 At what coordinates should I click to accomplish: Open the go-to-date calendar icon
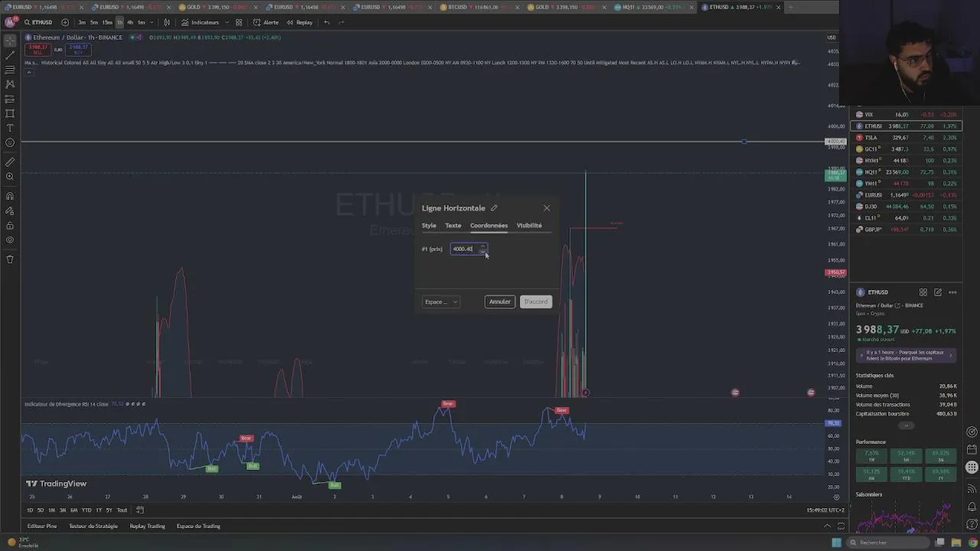click(x=140, y=510)
